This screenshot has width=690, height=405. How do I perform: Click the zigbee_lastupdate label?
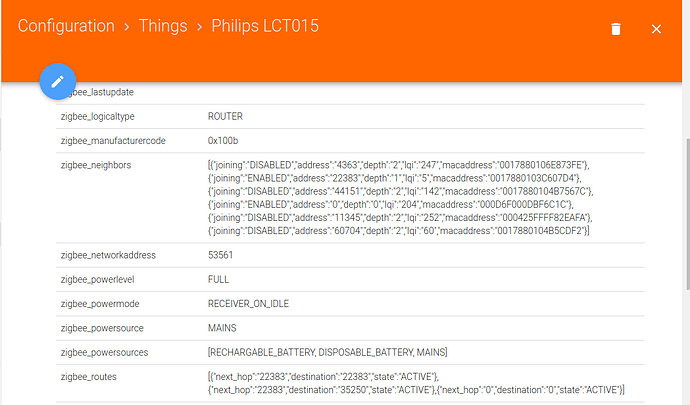coord(101,92)
